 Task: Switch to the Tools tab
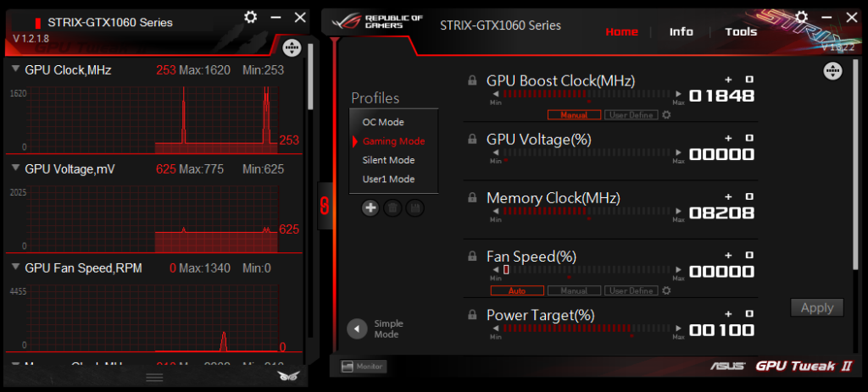point(741,31)
